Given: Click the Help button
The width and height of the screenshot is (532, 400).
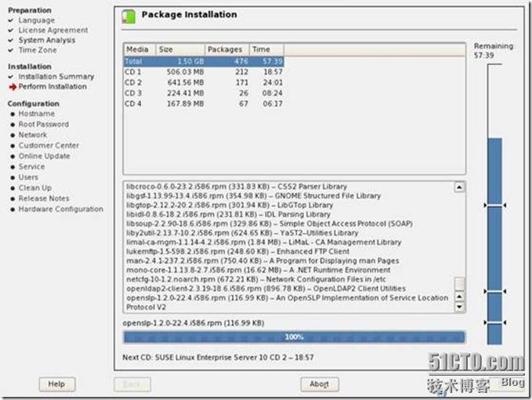Looking at the screenshot, I should click(57, 384).
